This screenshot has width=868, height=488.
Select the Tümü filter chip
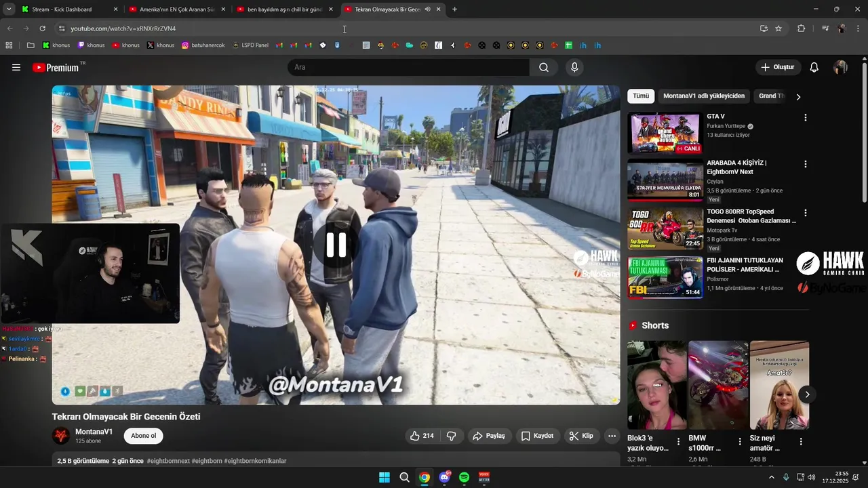[641, 96]
